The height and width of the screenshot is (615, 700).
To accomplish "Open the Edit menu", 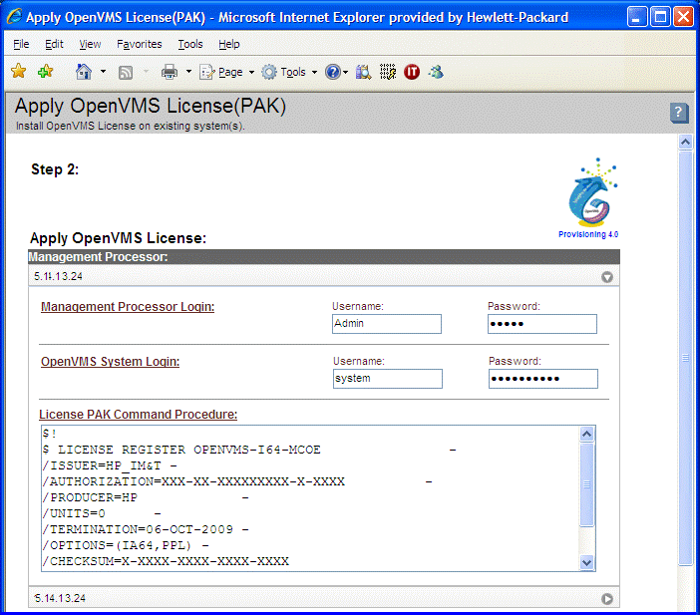I will pos(54,44).
